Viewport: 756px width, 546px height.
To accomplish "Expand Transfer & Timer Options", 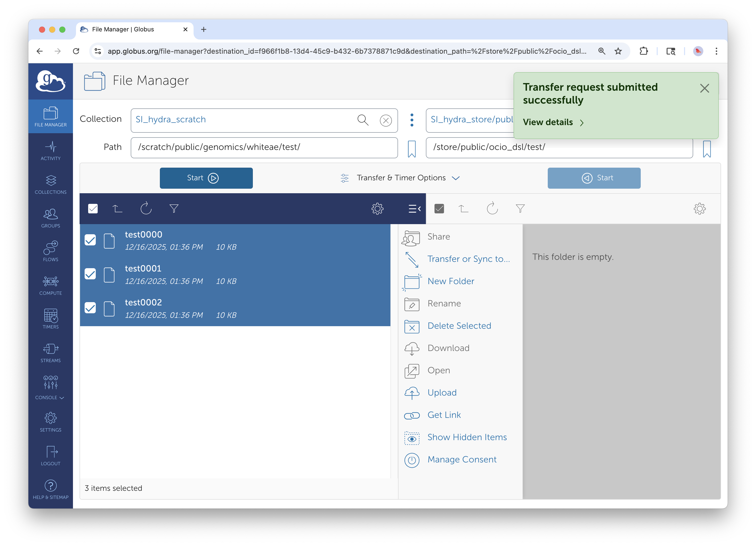I will point(401,178).
